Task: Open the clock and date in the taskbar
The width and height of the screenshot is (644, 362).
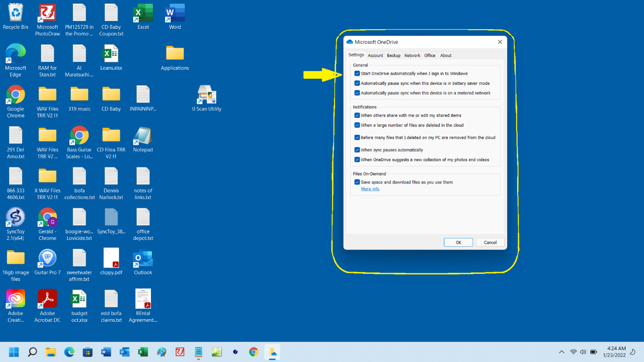Action: point(614,352)
